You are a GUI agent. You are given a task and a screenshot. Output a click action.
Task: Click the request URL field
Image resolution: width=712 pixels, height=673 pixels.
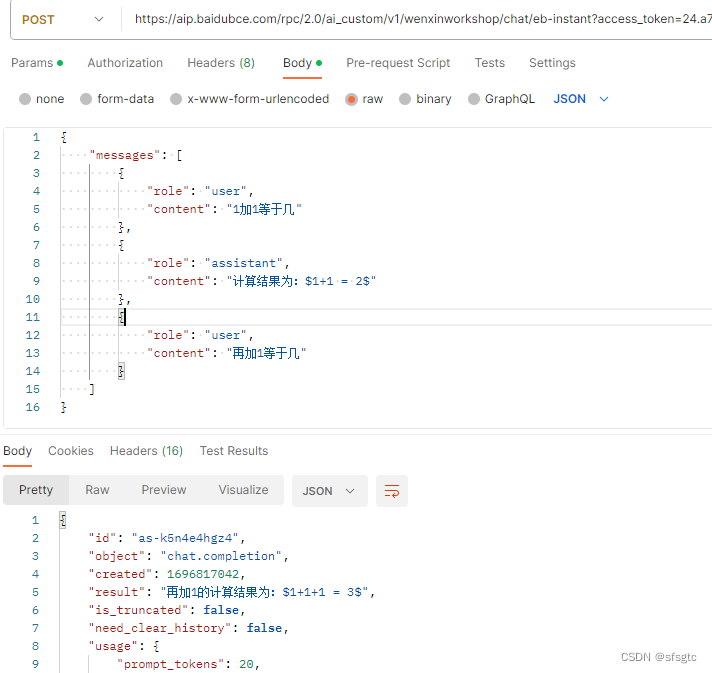click(x=422, y=19)
